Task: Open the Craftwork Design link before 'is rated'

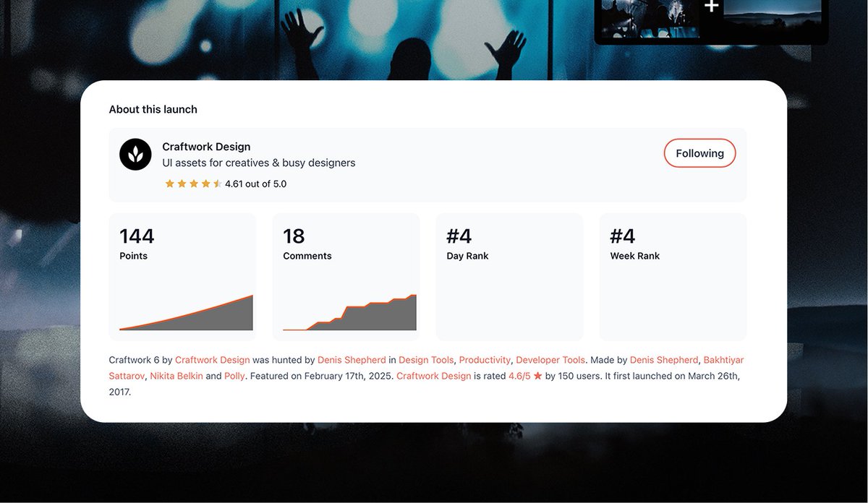Action: click(434, 376)
